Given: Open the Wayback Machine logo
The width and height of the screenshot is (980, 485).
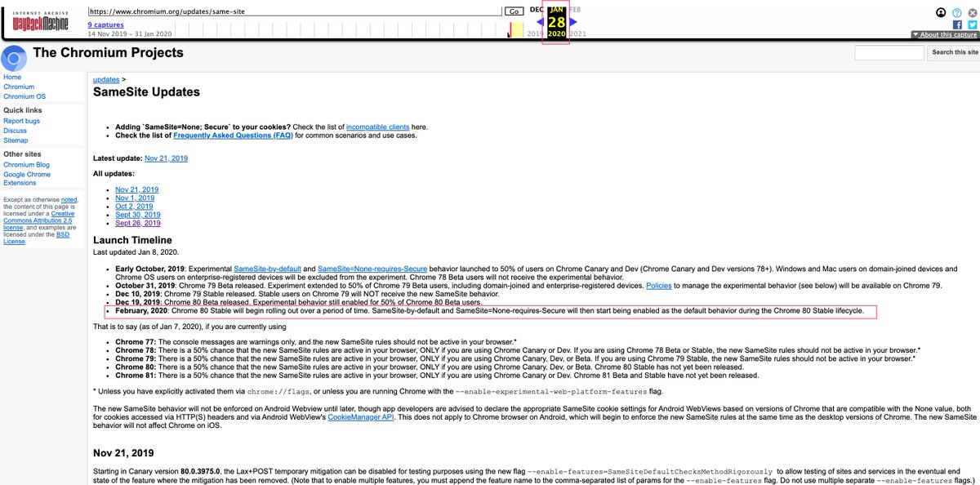Looking at the screenshot, I should click(40, 21).
